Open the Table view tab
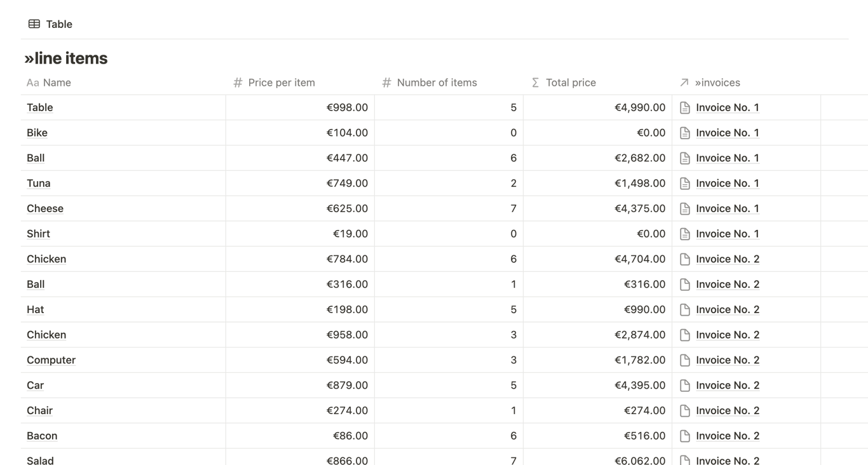 pyautogui.click(x=58, y=24)
